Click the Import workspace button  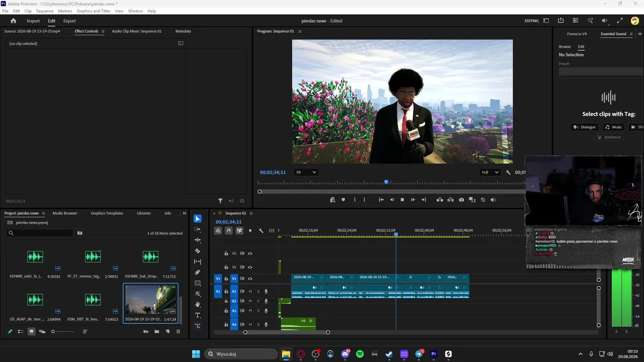click(x=33, y=21)
